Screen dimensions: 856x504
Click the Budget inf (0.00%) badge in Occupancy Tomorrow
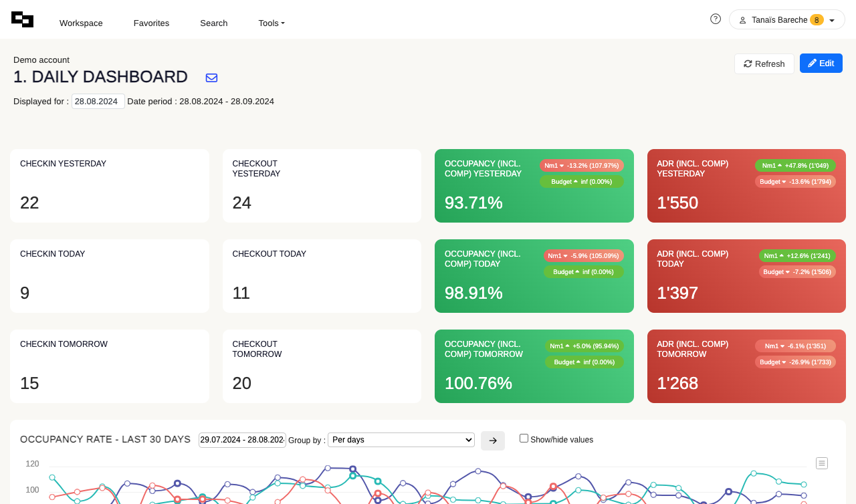(584, 362)
